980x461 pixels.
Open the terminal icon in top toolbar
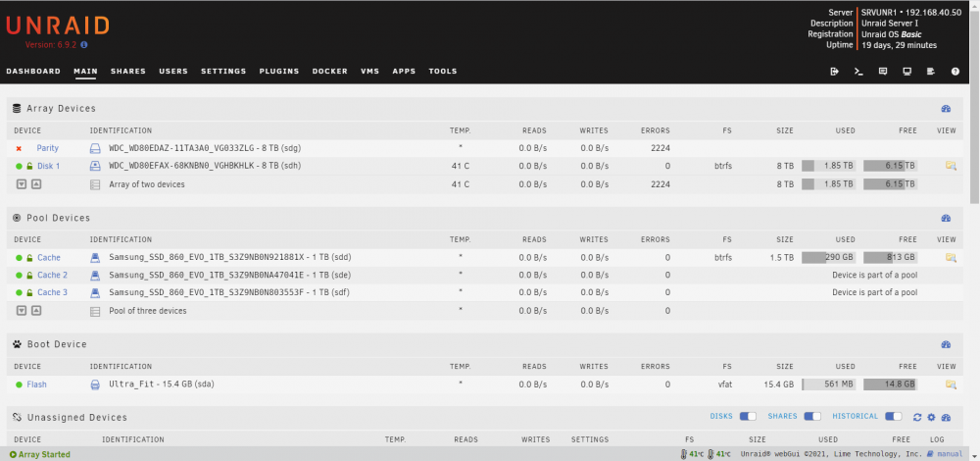tap(858, 72)
